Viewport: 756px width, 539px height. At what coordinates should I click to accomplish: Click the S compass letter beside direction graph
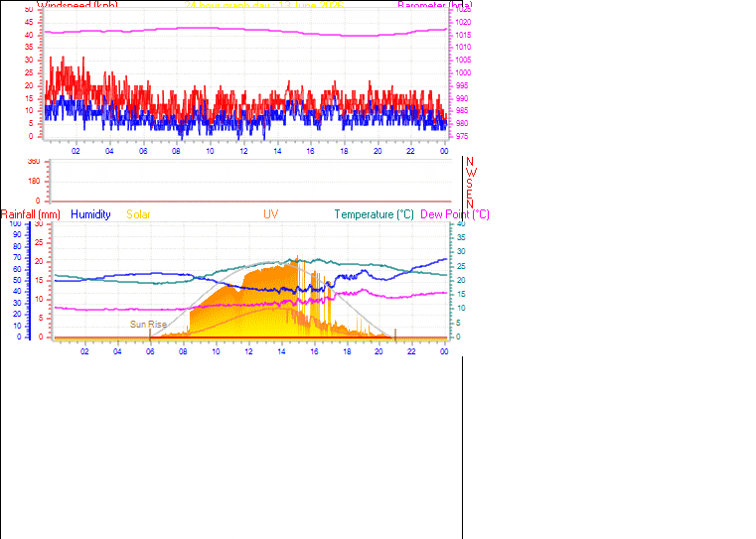469,184
